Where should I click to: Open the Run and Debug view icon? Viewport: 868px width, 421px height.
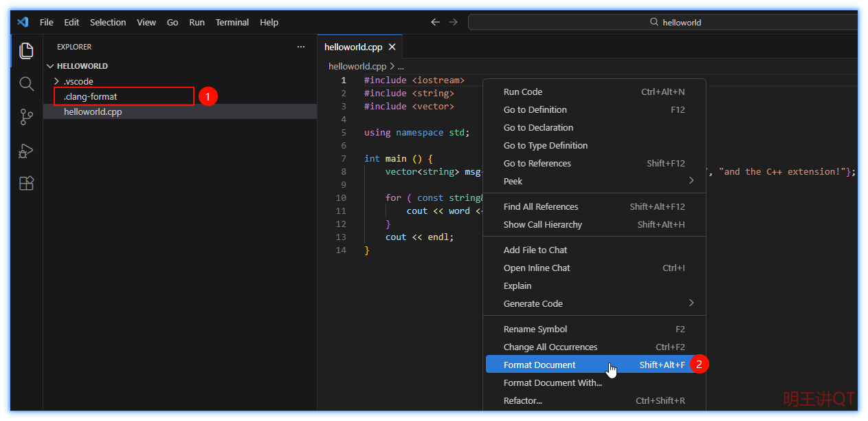(26, 151)
